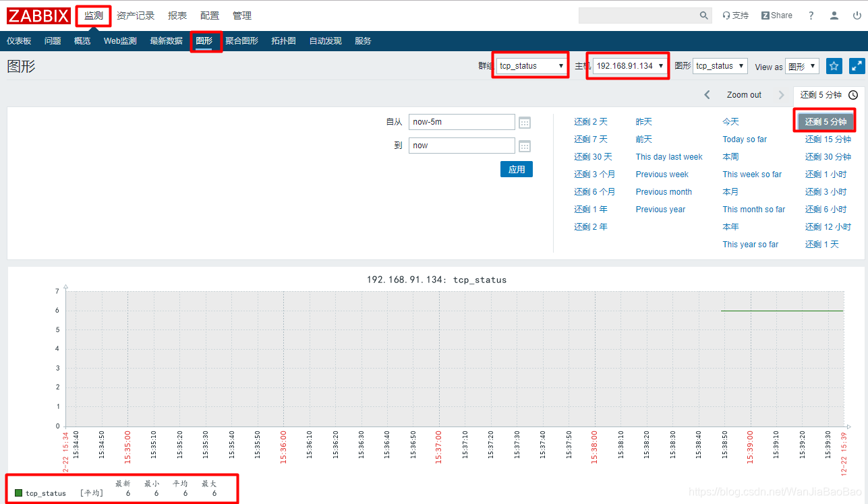Image resolution: width=868 pixels, height=504 pixels.
Task: Select 还剩 5 分钟 highlighted range
Action: 826,122
